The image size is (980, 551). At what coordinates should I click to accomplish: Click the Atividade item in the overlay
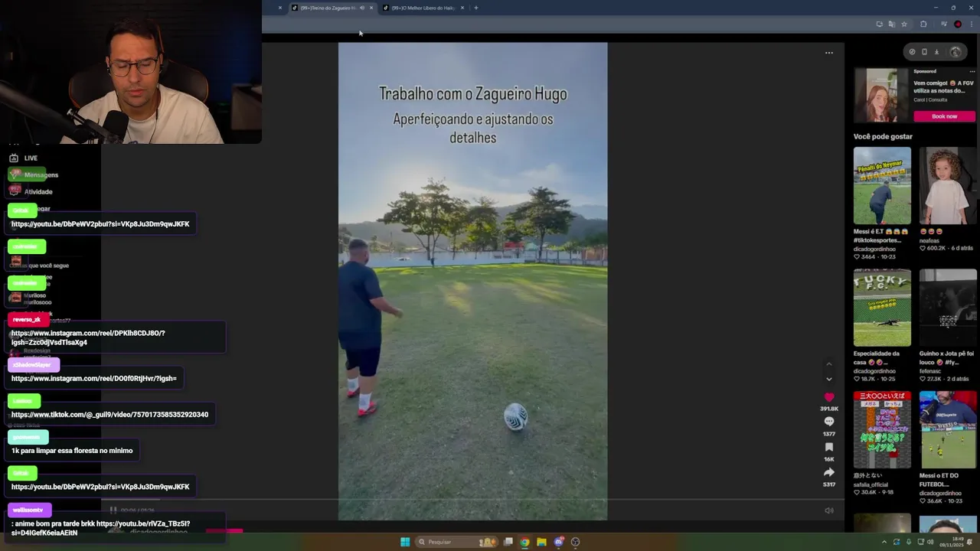[38, 192]
